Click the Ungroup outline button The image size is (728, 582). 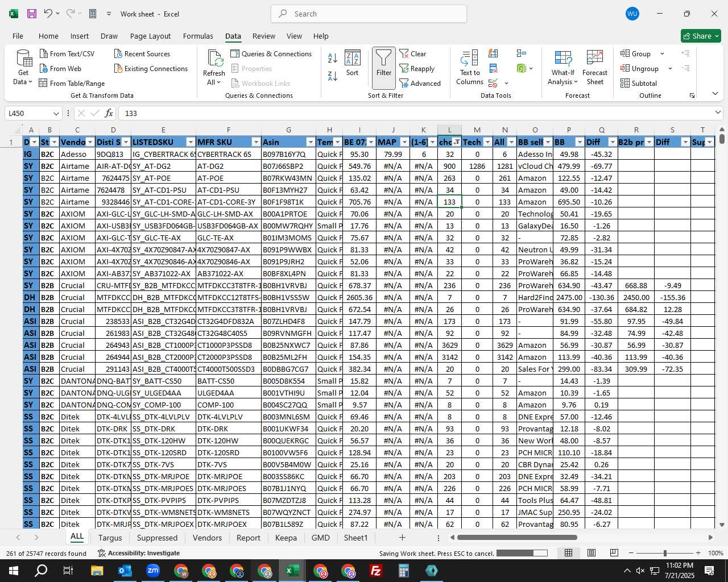click(x=640, y=68)
